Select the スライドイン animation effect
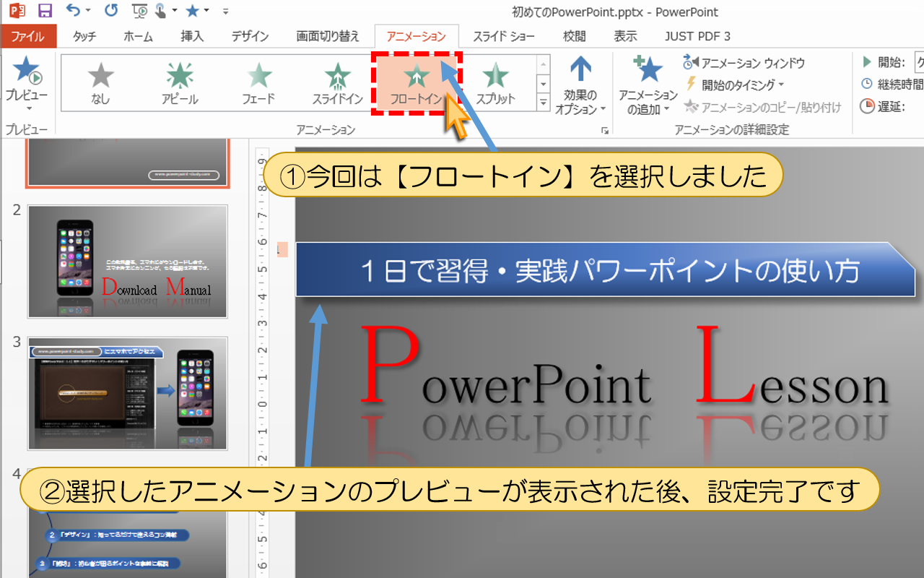The height and width of the screenshot is (578, 924). coord(337,82)
